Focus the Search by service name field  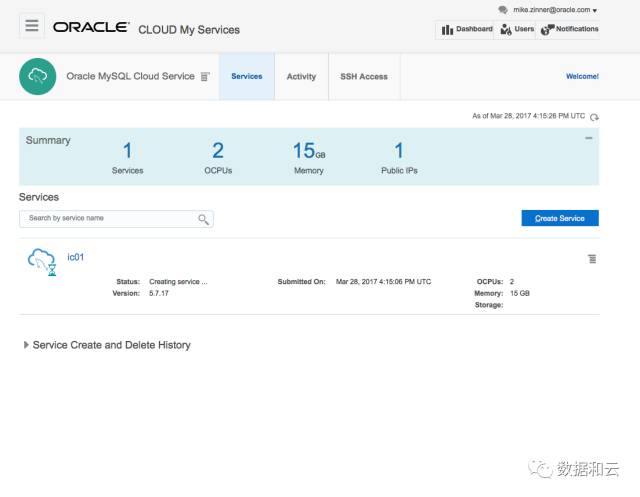coord(108,218)
